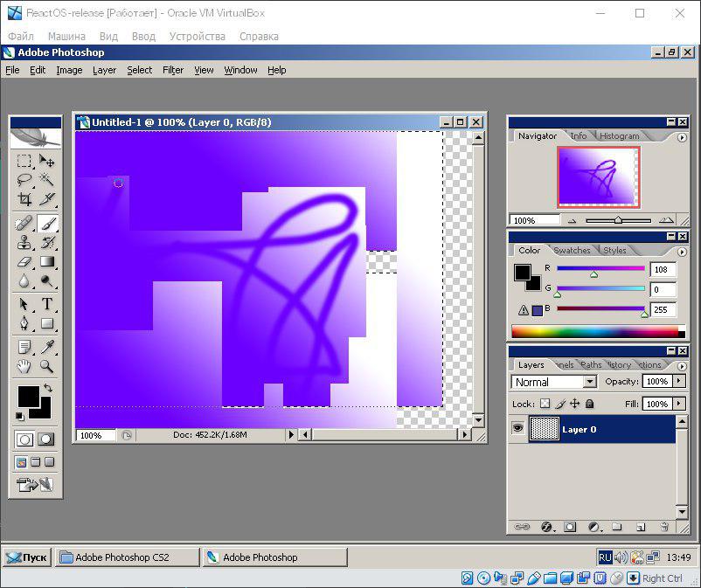Click Adobe Photoshop CS2 on the taskbar
Viewport: 701px width, 588px height.
(x=127, y=557)
